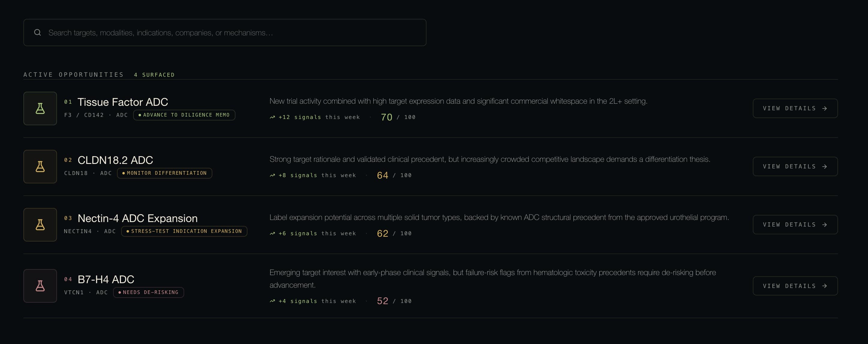Image resolution: width=868 pixels, height=344 pixels.
Task: Click the Advance to Diligence Memo tag
Action: pos(184,115)
